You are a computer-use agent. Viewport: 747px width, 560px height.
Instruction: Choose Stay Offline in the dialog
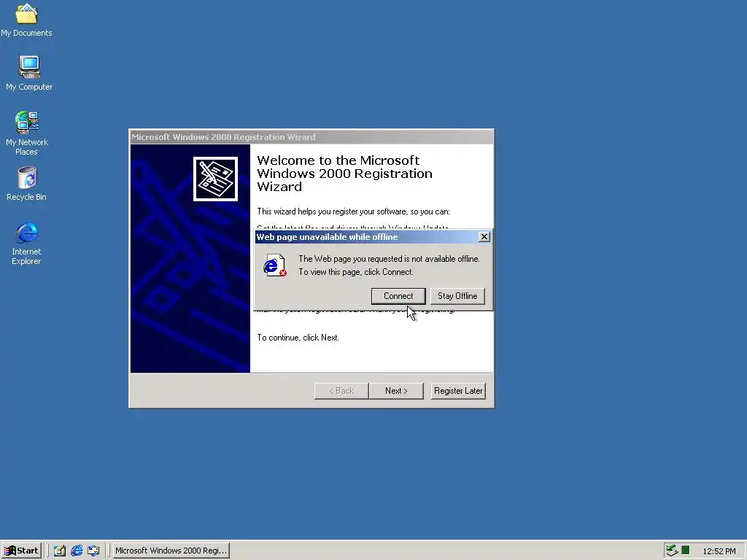click(457, 296)
